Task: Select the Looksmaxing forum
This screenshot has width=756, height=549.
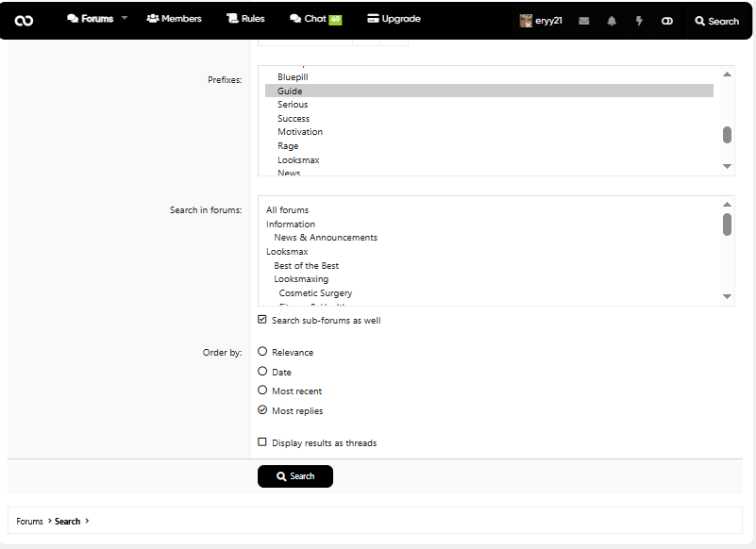Action: click(x=489, y=279)
